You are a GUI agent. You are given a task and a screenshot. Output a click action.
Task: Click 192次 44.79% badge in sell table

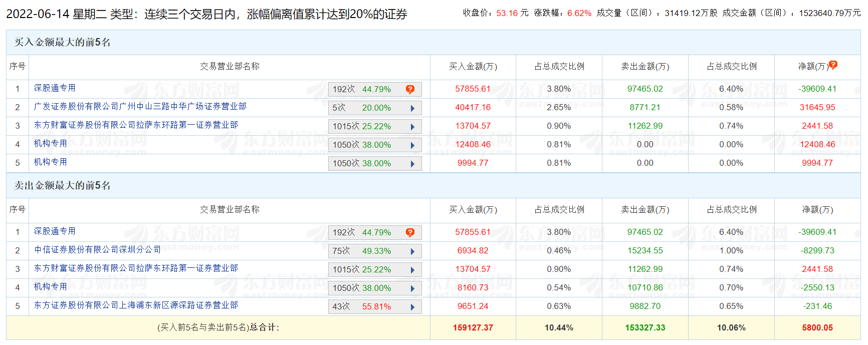pos(375,233)
